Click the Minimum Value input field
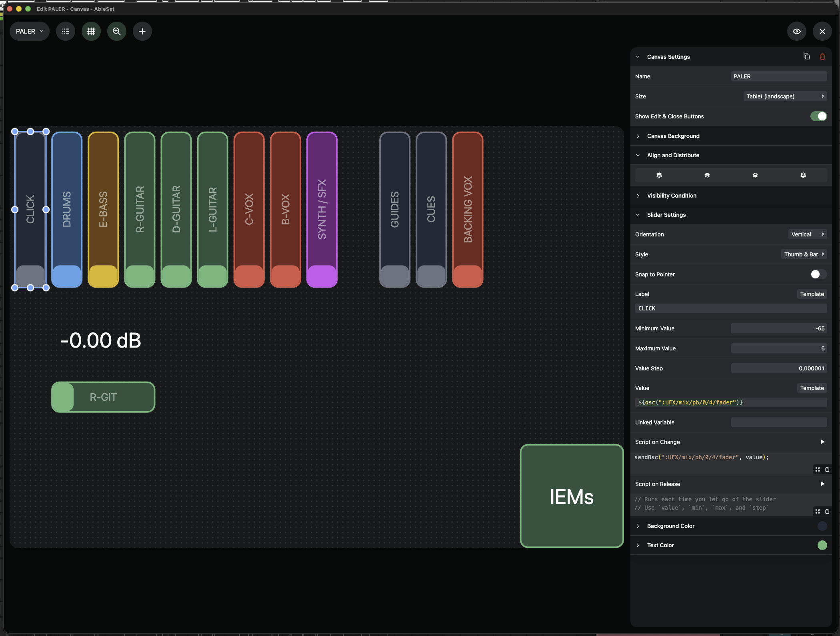The image size is (840, 636). point(779,328)
